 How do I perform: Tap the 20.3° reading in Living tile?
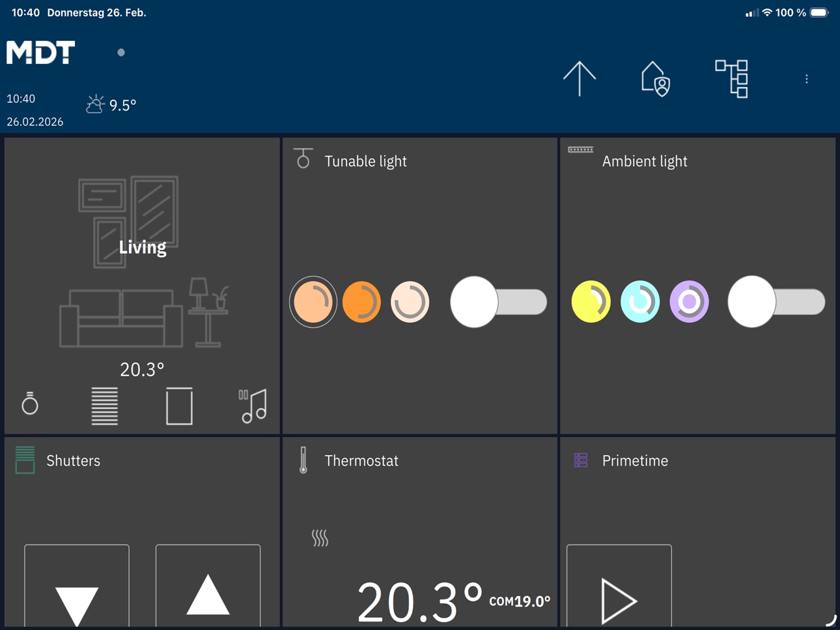tap(142, 370)
